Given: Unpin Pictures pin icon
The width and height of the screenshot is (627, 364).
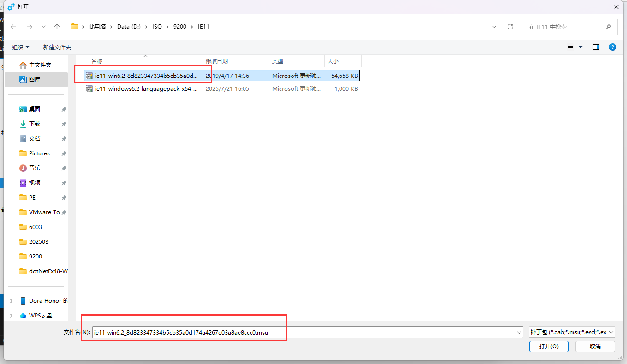Looking at the screenshot, I should 64,153.
